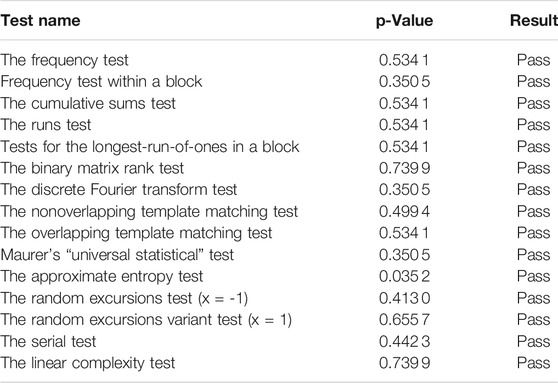558x383 pixels.
Task: Click the p-Value column header
Action: pos(404,21)
